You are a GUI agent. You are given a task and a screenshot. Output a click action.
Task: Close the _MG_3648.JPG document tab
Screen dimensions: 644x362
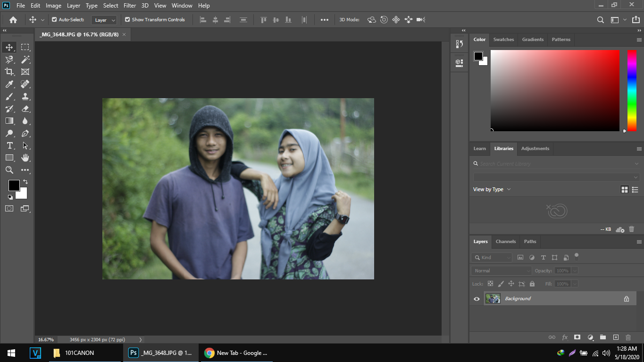[x=124, y=34]
